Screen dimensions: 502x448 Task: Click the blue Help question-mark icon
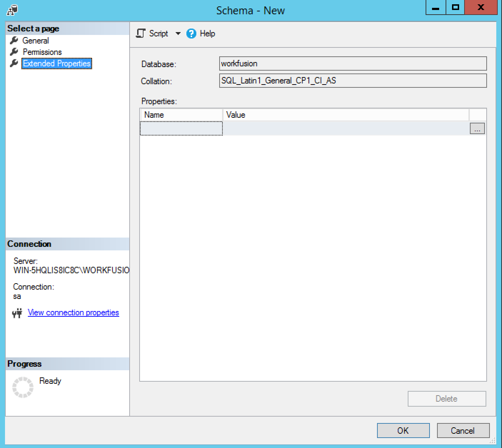tap(191, 34)
